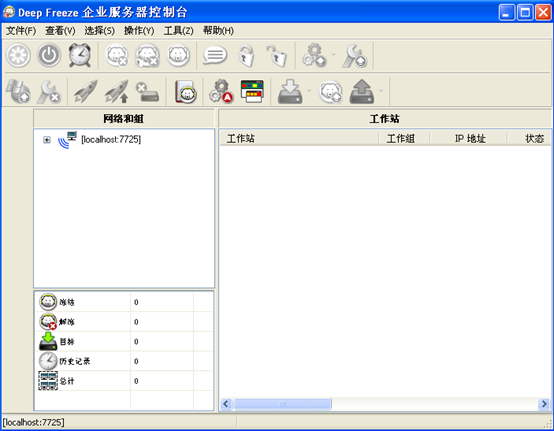This screenshot has height=431, width=554.
Task: Click the gears with red A icon
Action: (x=221, y=91)
